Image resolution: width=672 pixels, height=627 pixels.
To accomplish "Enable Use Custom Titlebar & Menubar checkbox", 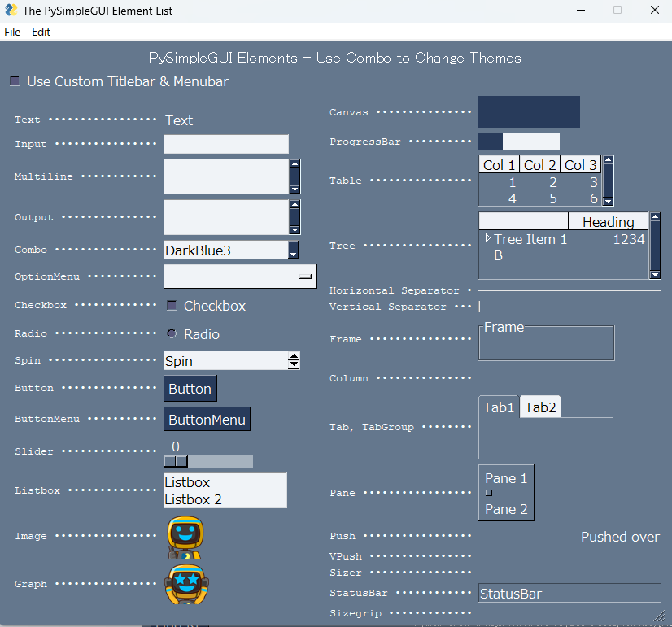I will 15,81.
